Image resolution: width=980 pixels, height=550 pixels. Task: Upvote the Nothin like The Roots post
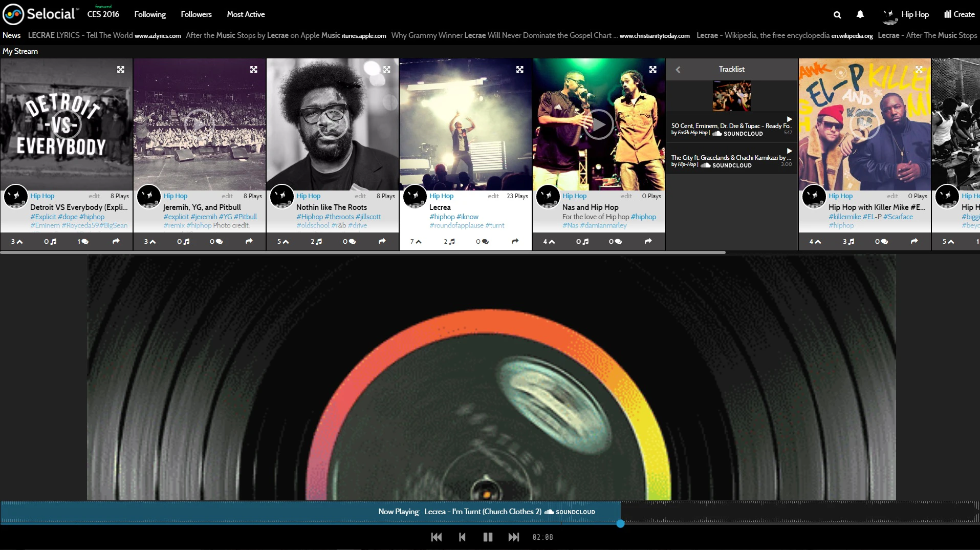tap(283, 241)
